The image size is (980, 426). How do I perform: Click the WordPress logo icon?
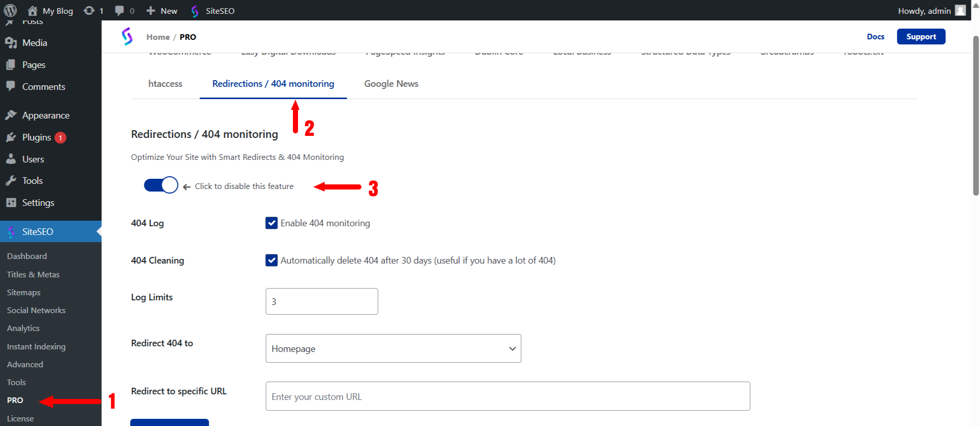[x=10, y=10]
